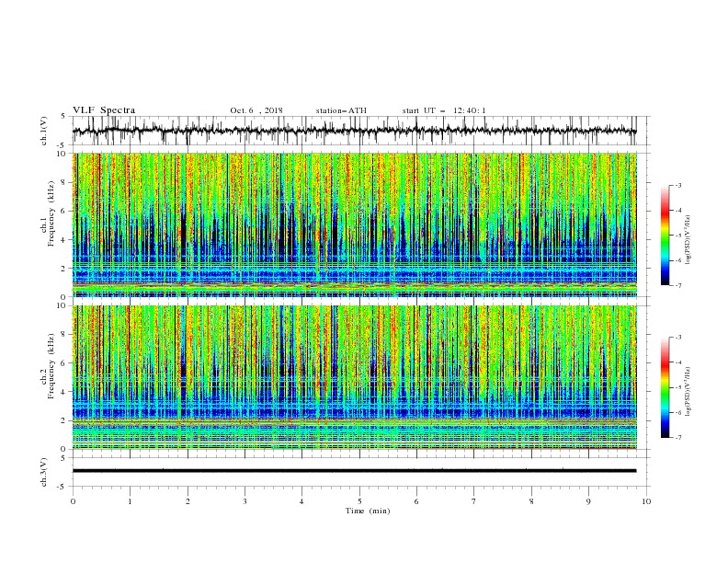Click the 'station=ATH' label
This screenshot has width=728, height=563.
tap(341, 110)
